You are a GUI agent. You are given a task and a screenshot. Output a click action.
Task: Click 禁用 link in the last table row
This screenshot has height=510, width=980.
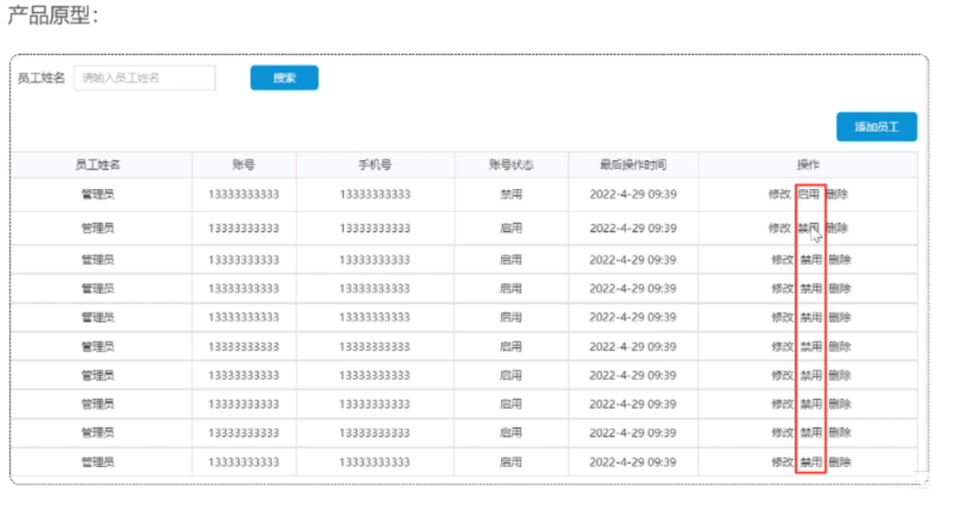click(x=810, y=462)
